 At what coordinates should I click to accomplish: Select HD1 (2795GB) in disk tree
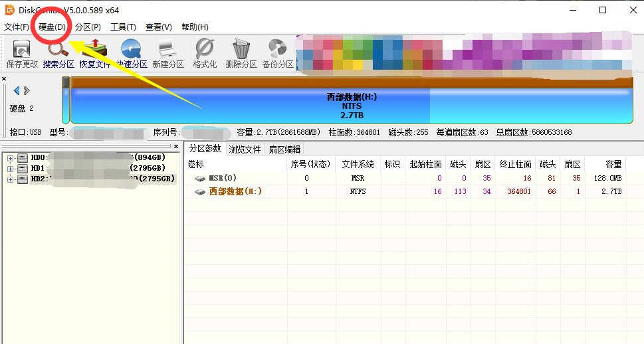(x=98, y=168)
